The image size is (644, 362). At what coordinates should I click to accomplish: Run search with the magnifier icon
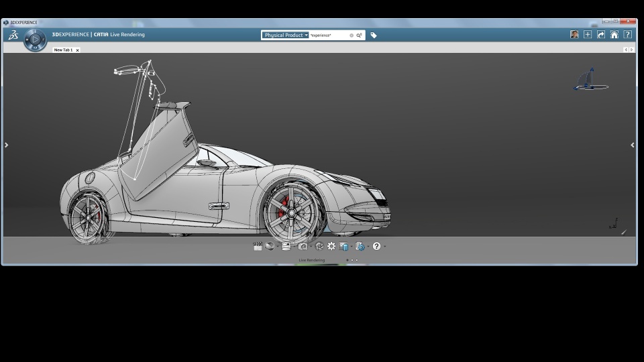click(359, 36)
